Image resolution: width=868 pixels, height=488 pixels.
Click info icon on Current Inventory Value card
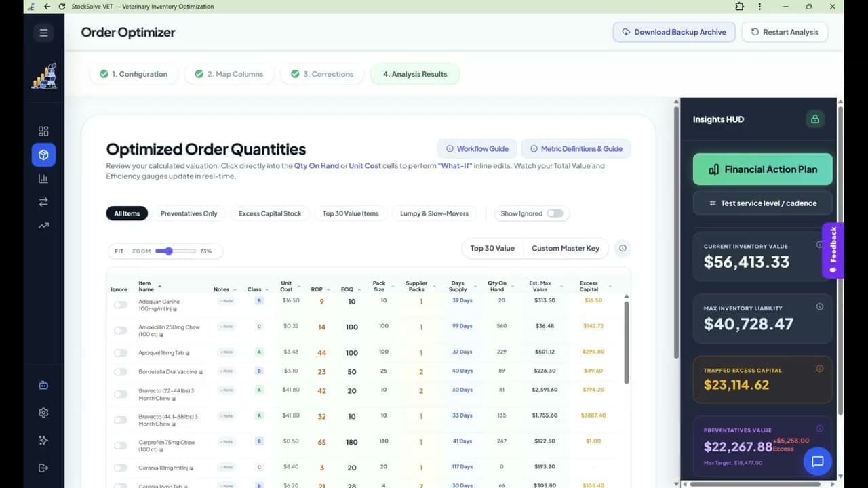pyautogui.click(x=819, y=245)
